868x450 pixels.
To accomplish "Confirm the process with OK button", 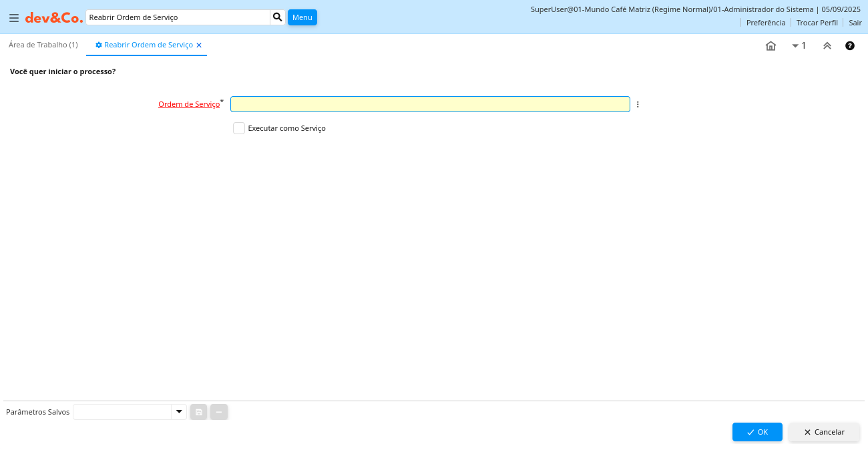I will point(757,432).
